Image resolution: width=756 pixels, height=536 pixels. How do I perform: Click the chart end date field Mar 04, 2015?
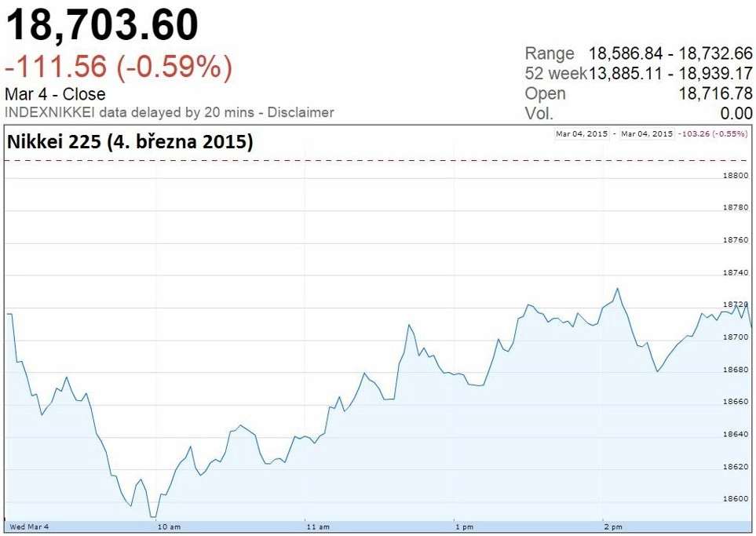click(x=647, y=133)
